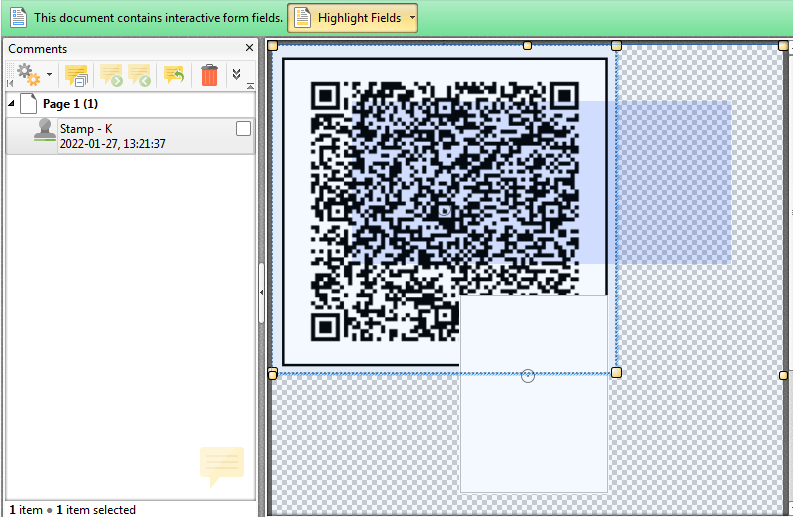Select the Page 1 (1) row
Image resolution: width=793 pixels, height=517 pixels.
130,104
